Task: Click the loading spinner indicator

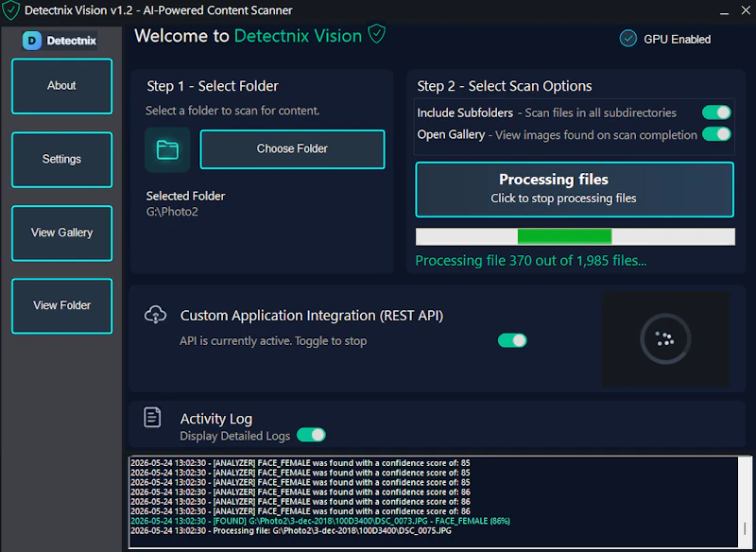Action: [x=665, y=339]
